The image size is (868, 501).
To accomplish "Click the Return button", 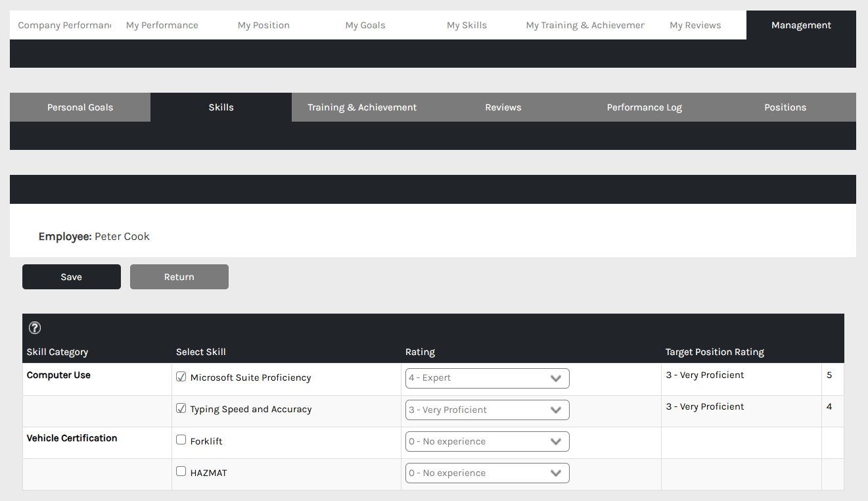I will 179,277.
